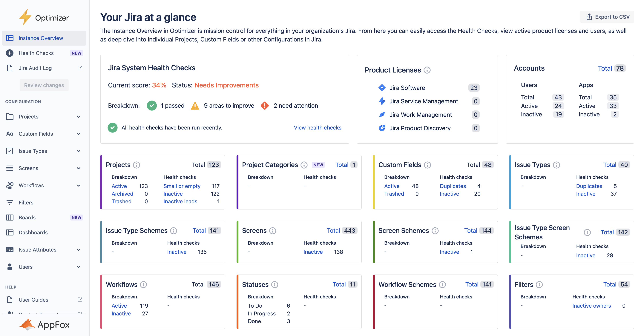644x336 pixels.
Task: Click the Review changes button
Action: point(44,85)
